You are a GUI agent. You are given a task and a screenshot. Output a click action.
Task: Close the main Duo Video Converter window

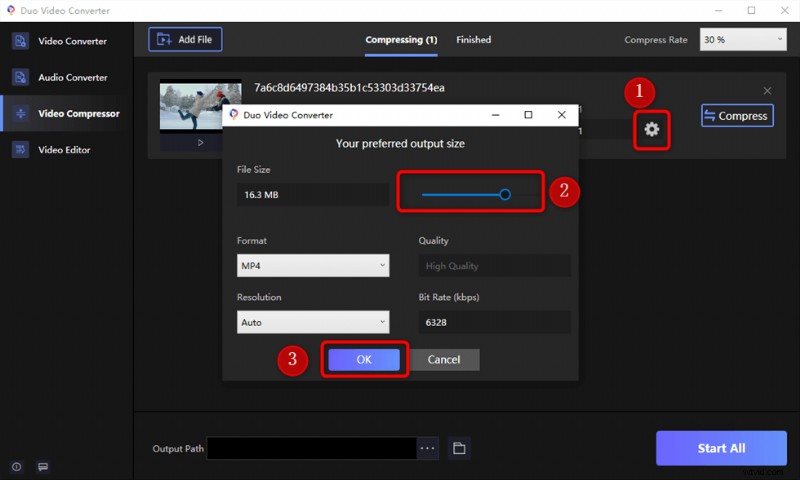pyautogui.click(x=785, y=10)
